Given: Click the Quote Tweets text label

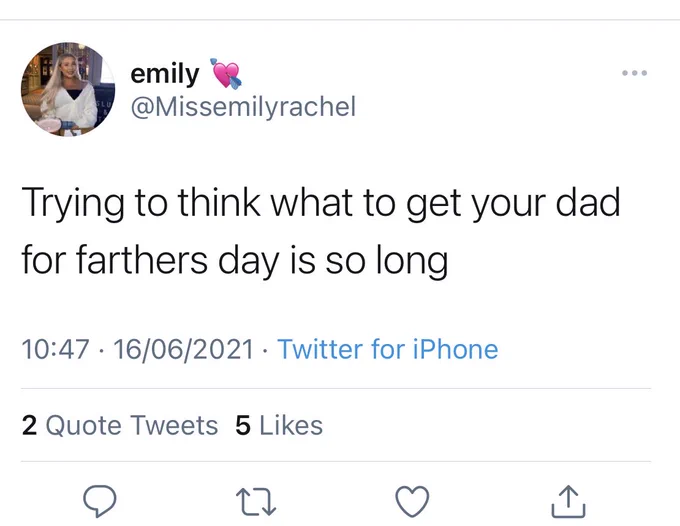Looking at the screenshot, I should click(x=132, y=425).
